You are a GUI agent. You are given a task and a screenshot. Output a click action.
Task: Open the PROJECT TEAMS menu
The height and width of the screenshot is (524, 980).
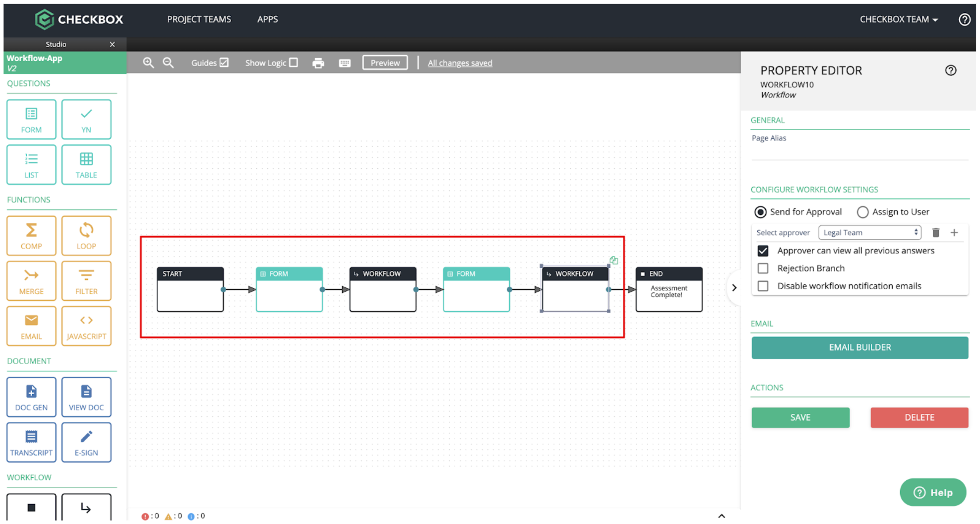pyautogui.click(x=199, y=19)
